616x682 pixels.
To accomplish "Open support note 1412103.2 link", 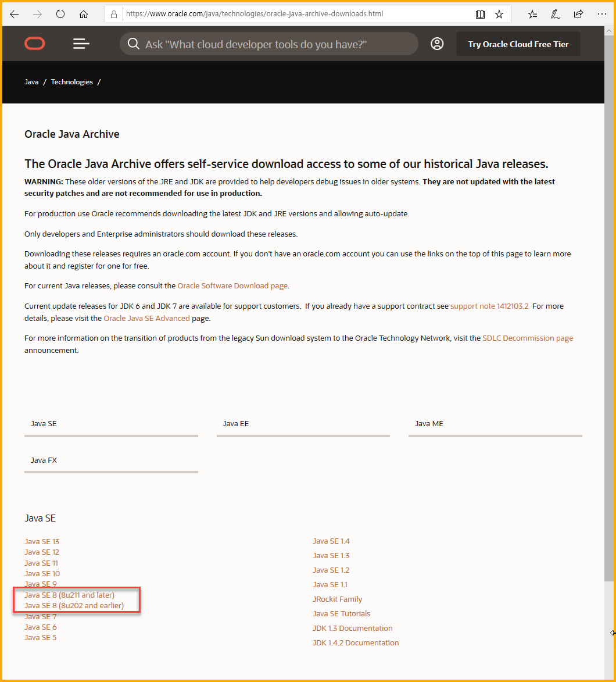I will [x=489, y=306].
